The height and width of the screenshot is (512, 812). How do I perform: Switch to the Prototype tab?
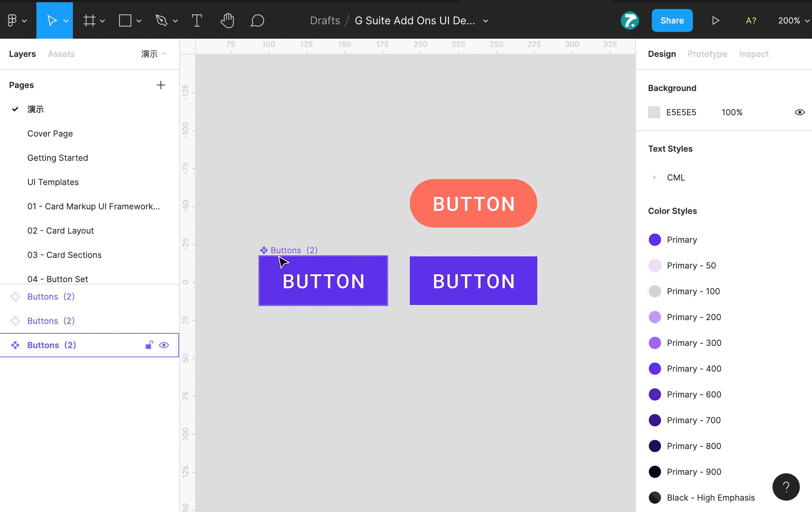pyautogui.click(x=707, y=54)
